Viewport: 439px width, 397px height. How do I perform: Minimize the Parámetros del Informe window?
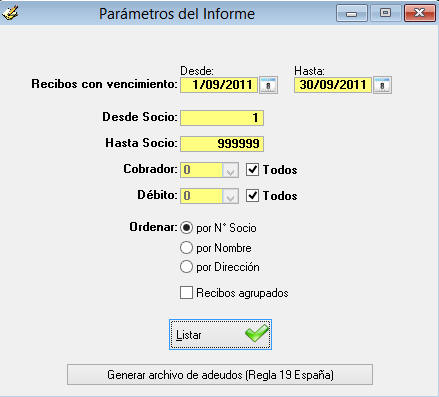(352, 13)
